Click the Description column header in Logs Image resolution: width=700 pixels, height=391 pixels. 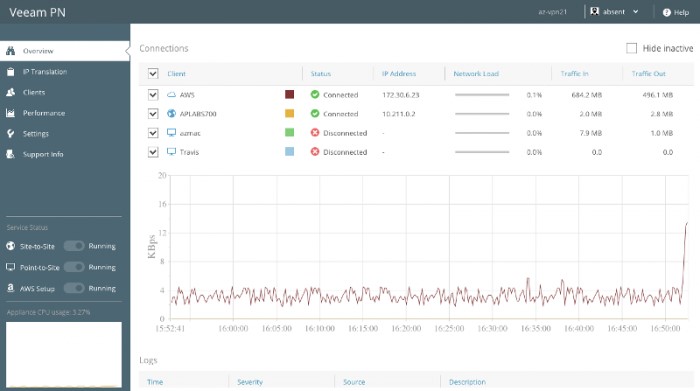click(467, 382)
